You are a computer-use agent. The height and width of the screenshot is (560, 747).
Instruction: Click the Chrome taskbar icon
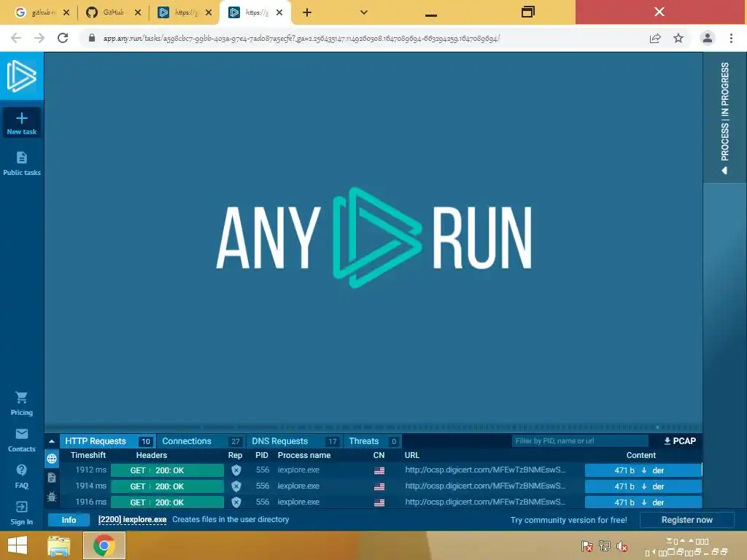pyautogui.click(x=104, y=545)
